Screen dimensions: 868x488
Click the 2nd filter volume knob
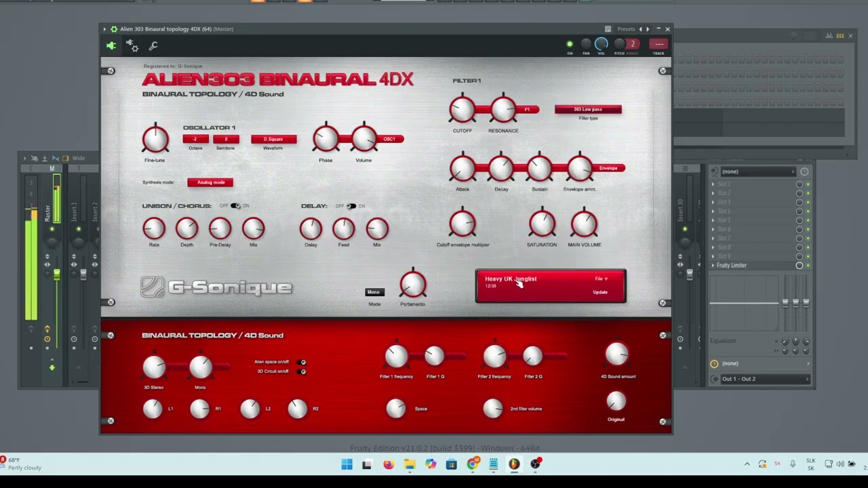click(493, 408)
